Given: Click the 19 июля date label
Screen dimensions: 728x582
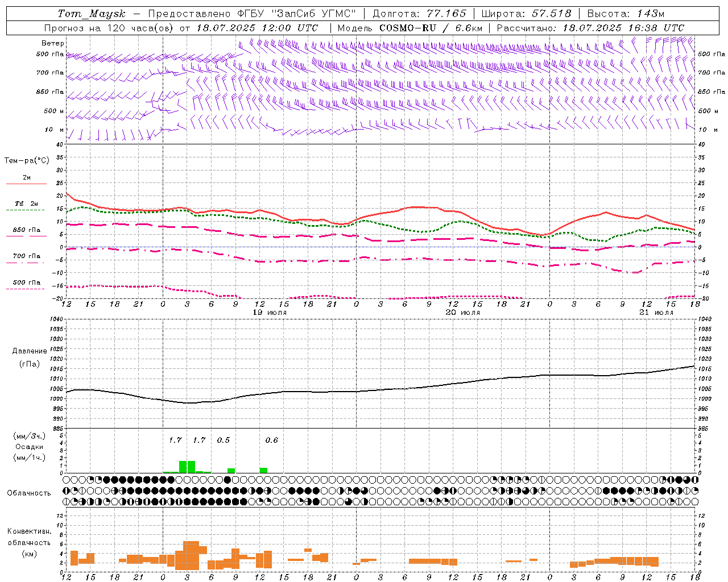Looking at the screenshot, I should click(270, 313).
